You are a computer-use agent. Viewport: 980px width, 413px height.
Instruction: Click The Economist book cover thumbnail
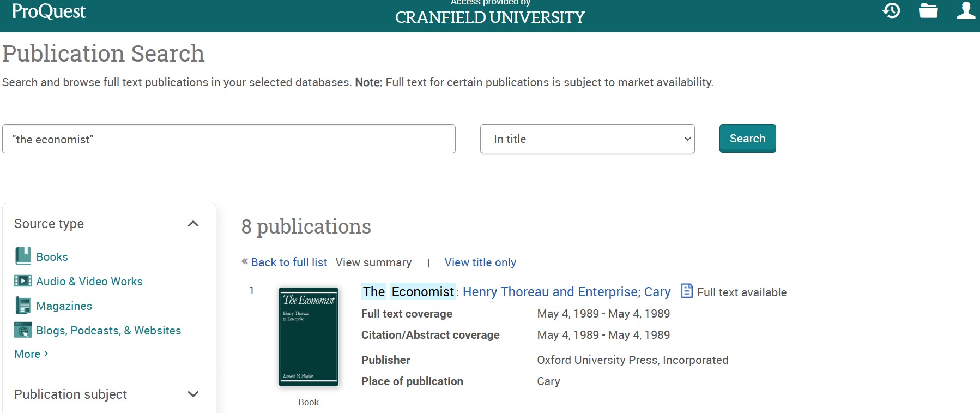(x=308, y=337)
